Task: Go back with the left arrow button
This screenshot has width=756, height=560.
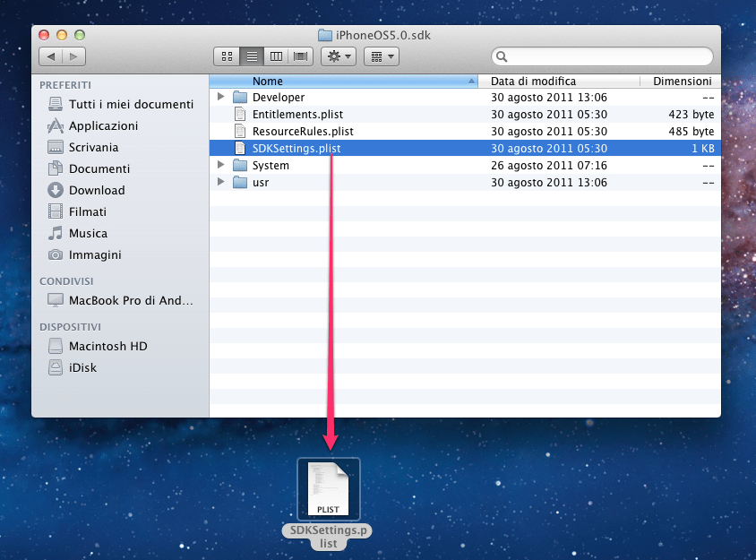Action: coord(51,56)
